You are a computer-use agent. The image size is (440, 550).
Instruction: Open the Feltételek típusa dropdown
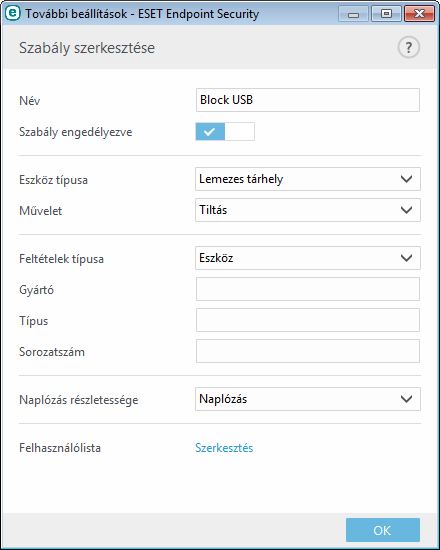coord(308,258)
